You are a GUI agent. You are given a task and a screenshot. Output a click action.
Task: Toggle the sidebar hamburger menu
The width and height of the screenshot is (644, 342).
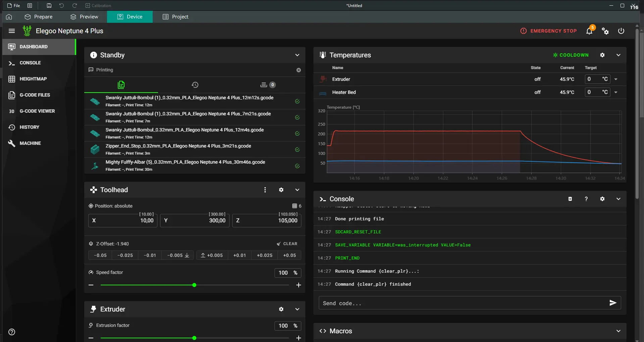[12, 31]
